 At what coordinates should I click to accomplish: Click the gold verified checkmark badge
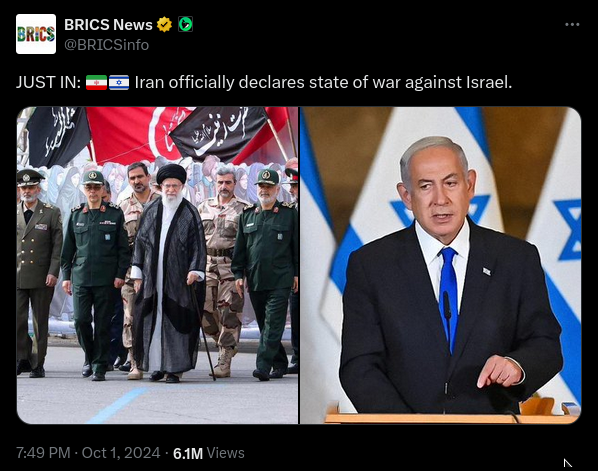[x=164, y=25]
